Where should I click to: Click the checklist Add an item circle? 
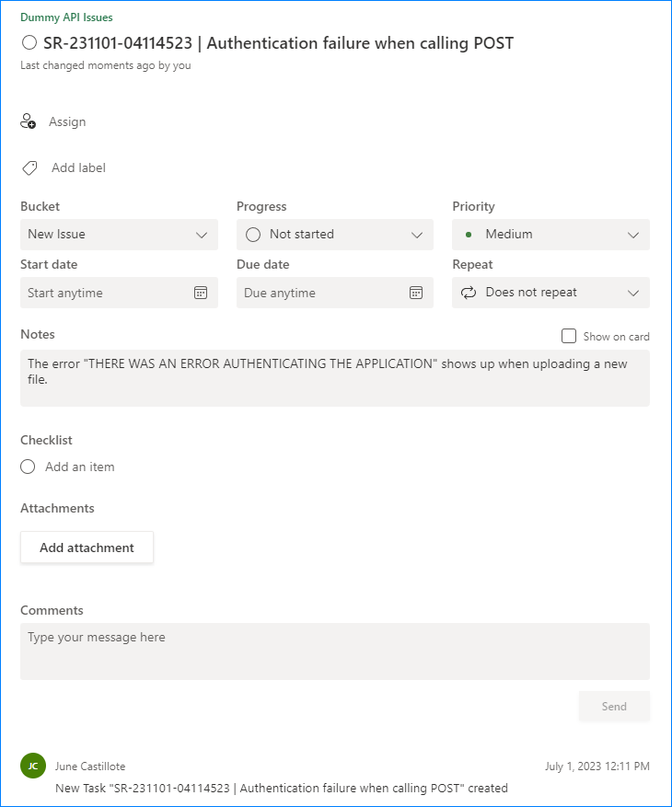(x=29, y=467)
